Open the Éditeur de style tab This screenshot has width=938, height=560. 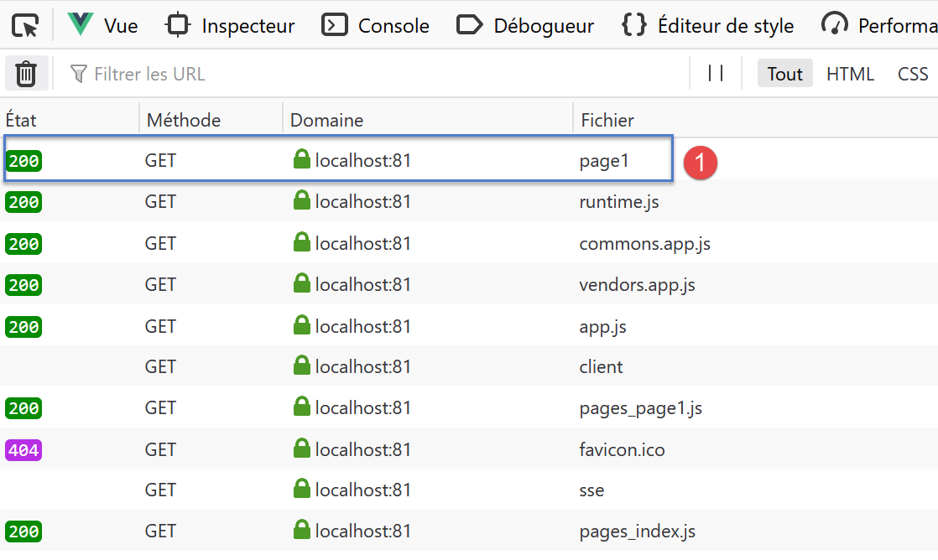tap(707, 25)
